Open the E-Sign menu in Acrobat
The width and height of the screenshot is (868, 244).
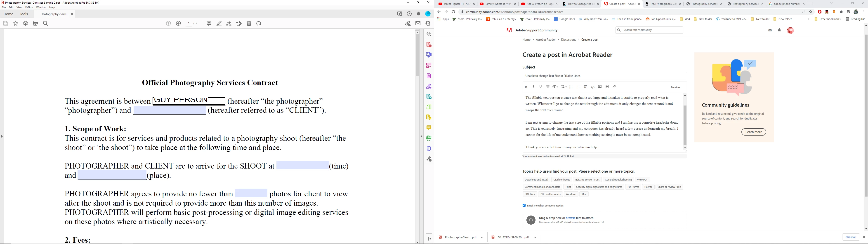29,7
